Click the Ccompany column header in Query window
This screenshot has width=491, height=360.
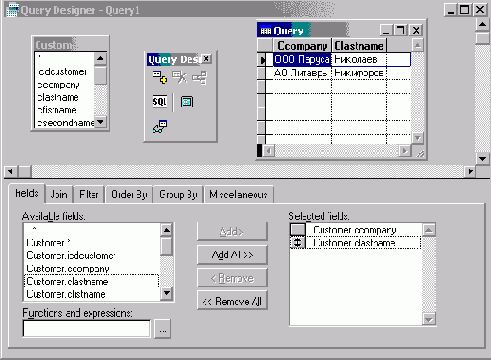pos(302,45)
